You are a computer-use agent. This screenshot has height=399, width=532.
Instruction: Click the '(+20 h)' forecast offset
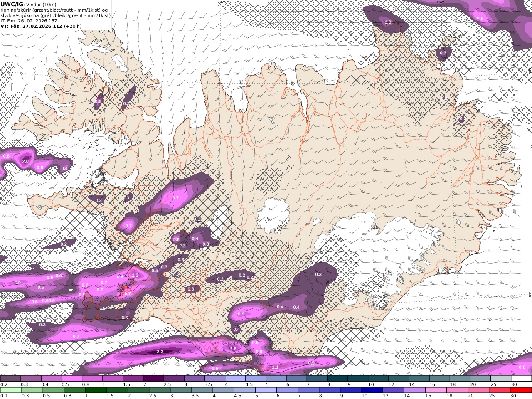pyautogui.click(x=73, y=26)
